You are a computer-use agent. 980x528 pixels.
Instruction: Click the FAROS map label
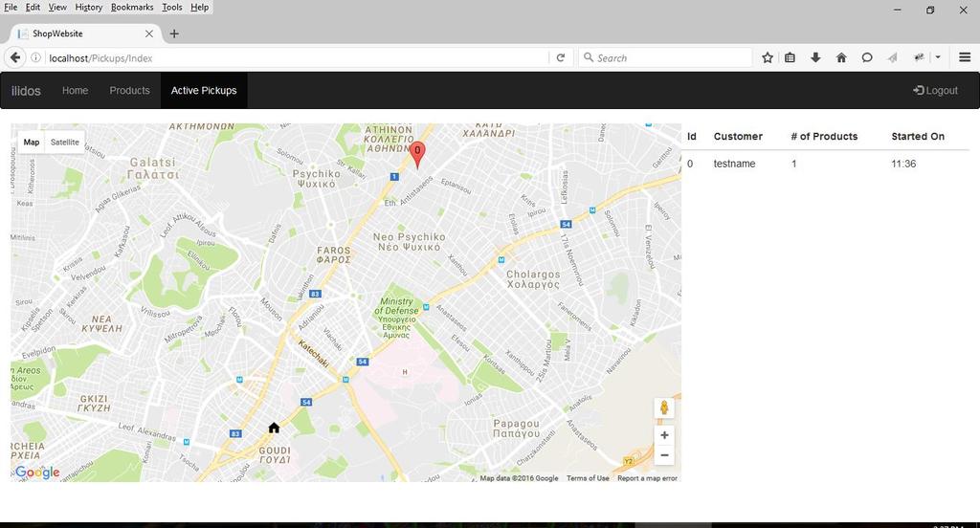334,255
